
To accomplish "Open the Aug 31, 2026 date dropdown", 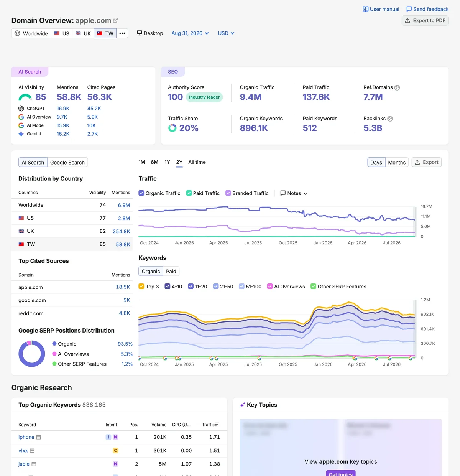I will pos(190,33).
